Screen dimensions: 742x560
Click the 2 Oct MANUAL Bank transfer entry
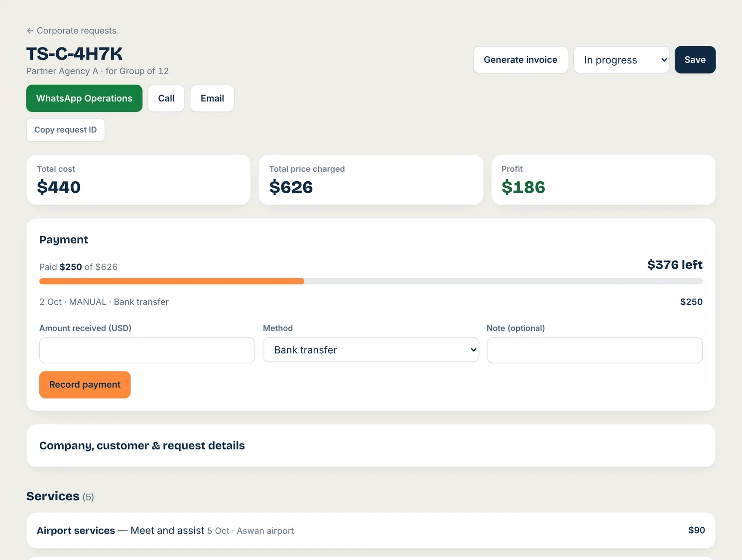click(104, 302)
